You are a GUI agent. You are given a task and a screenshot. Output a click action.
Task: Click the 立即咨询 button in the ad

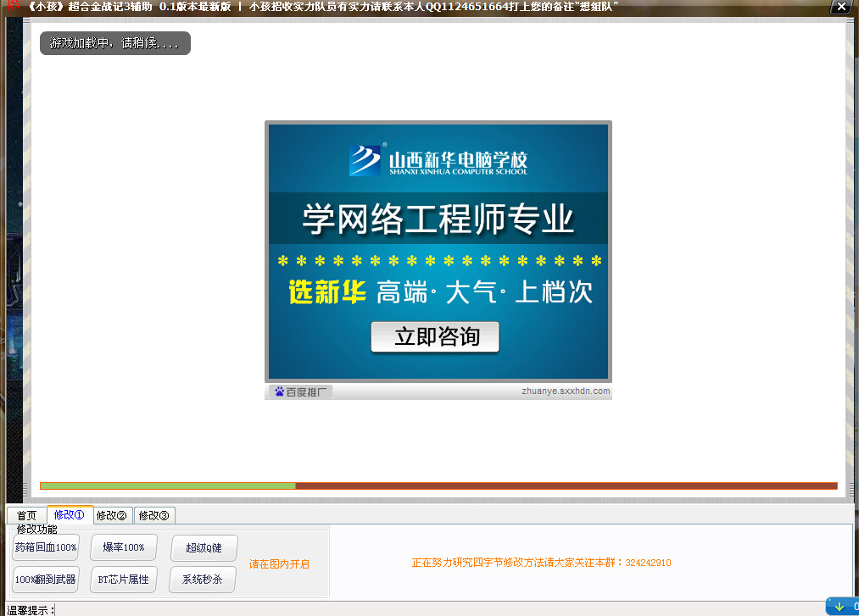tap(435, 336)
